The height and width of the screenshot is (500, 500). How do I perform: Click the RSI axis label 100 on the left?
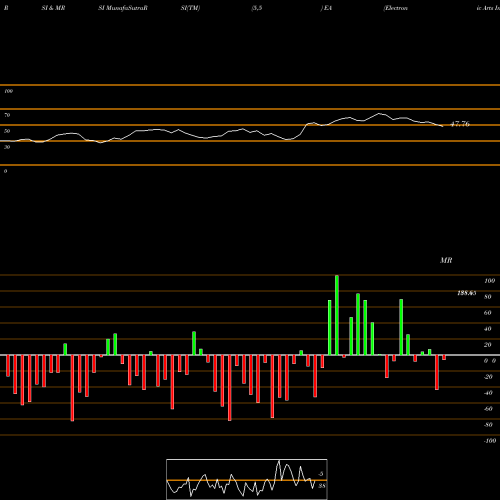click(8, 91)
